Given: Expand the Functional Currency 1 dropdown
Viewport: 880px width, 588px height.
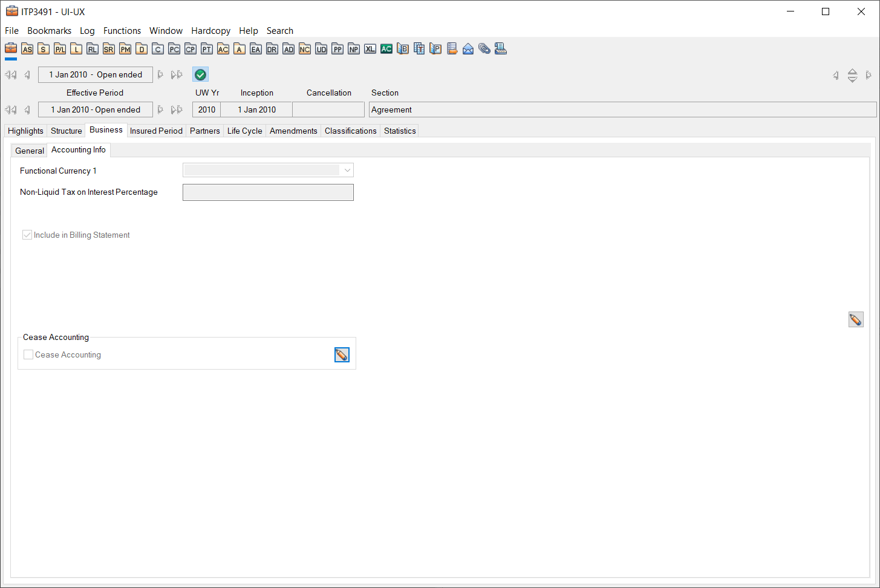Looking at the screenshot, I should 347,171.
